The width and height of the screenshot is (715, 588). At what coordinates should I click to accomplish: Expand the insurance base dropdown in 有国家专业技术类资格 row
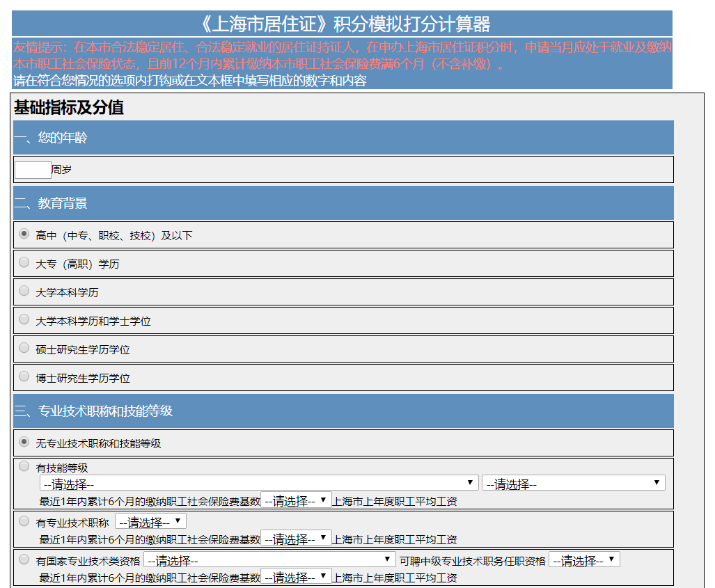coord(296,577)
